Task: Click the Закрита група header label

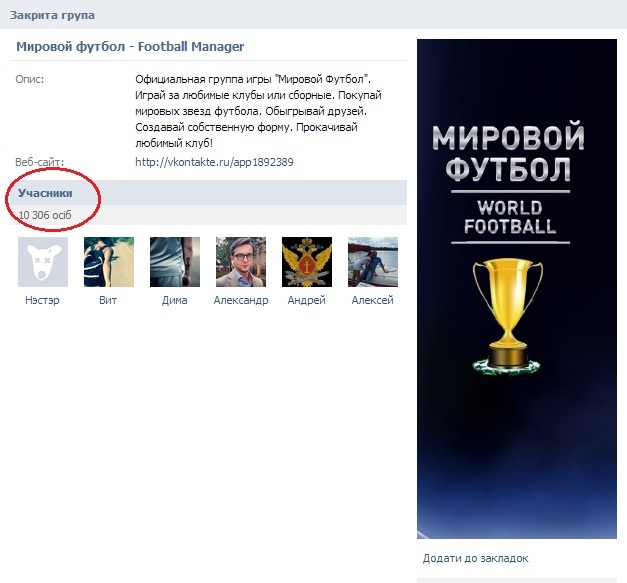Action: tap(52, 15)
